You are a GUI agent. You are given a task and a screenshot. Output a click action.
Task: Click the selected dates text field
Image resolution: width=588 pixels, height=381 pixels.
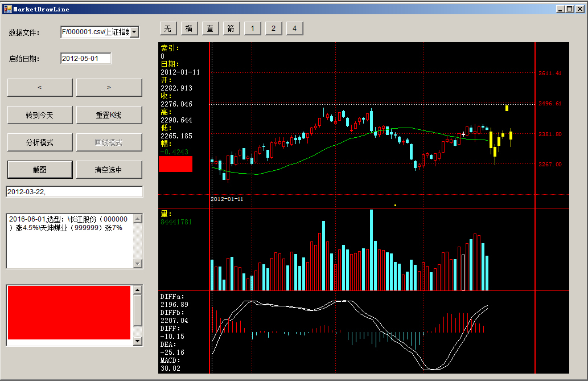pos(74,192)
